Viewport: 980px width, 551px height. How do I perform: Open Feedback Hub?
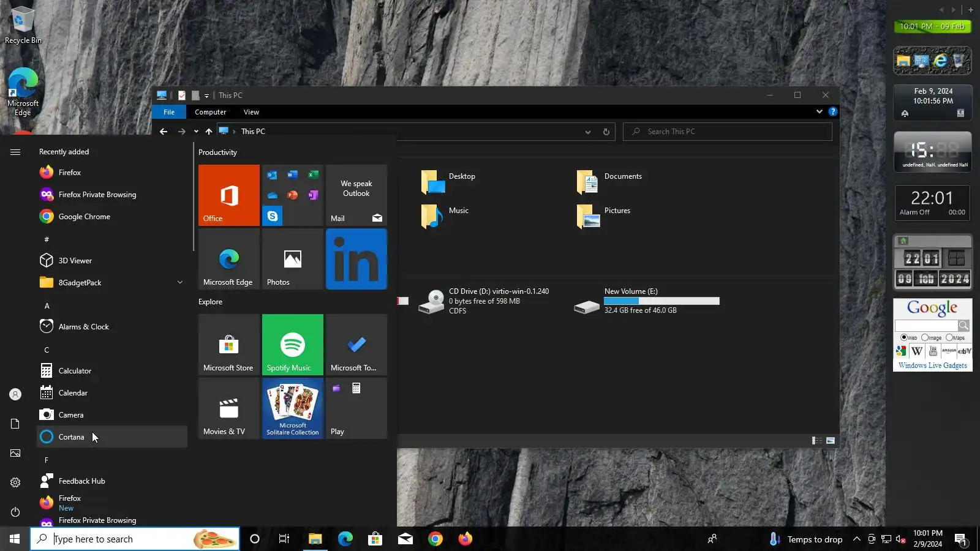pyautogui.click(x=112, y=481)
